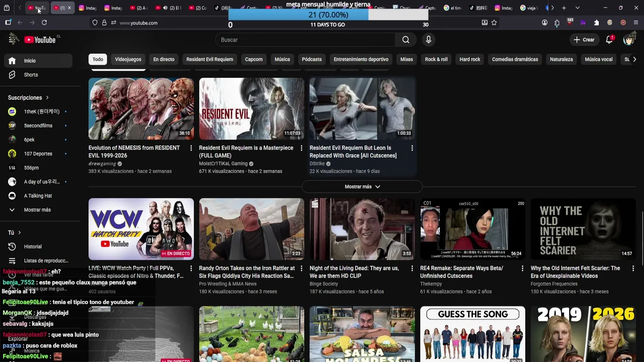
Task: Open the Thekempy channel link
Action: tap(431, 284)
